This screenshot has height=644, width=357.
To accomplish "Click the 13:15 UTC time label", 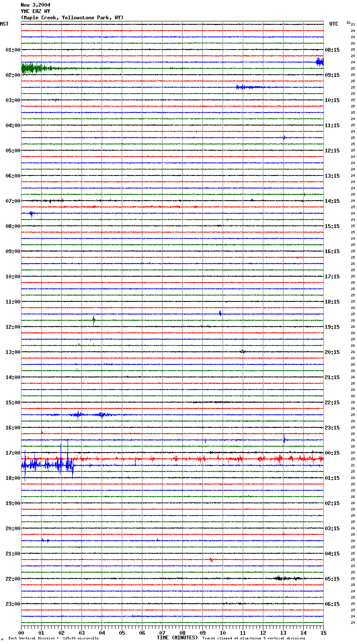I will coord(332,176).
